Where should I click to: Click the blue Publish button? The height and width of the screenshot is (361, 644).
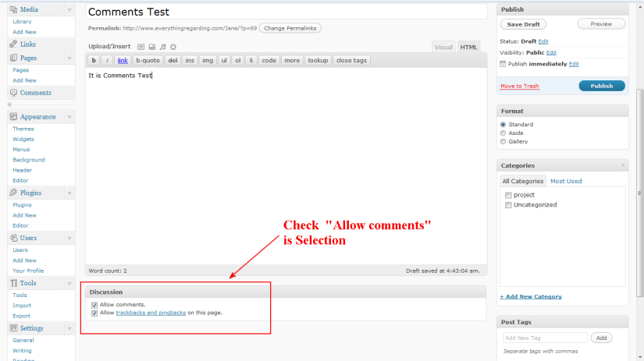tap(602, 86)
